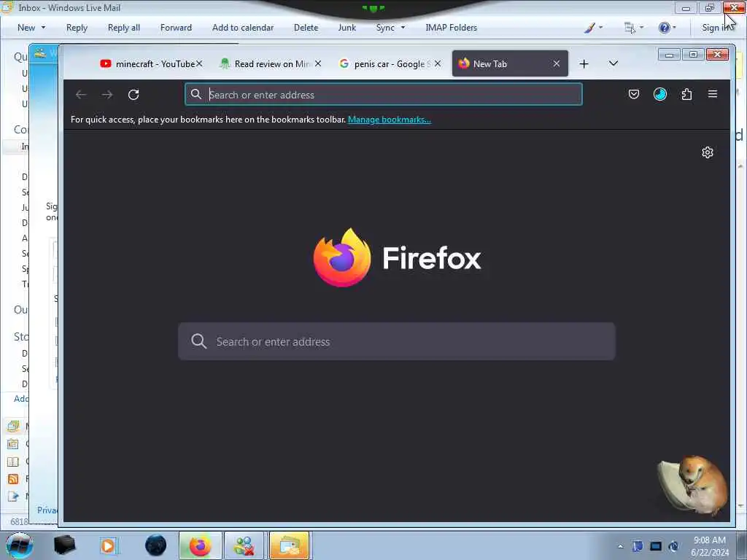Click the network monitor tray icon
This screenshot has width=747, height=560.
tap(656, 546)
